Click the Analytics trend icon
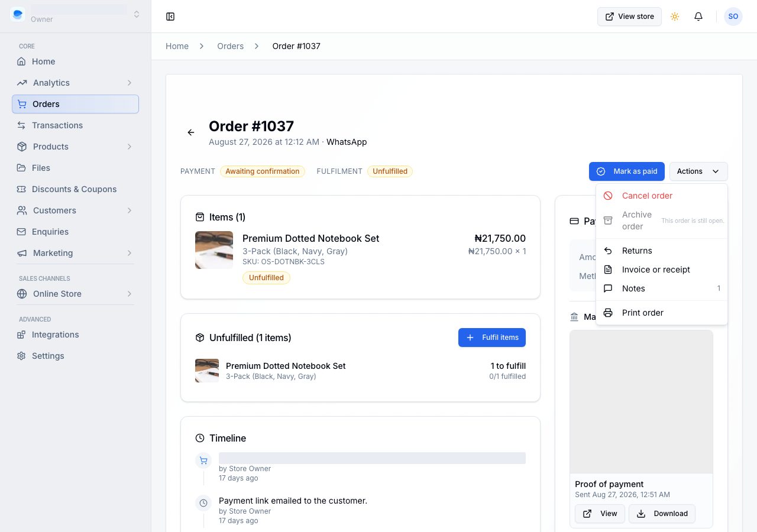The height and width of the screenshot is (532, 757). click(x=22, y=83)
